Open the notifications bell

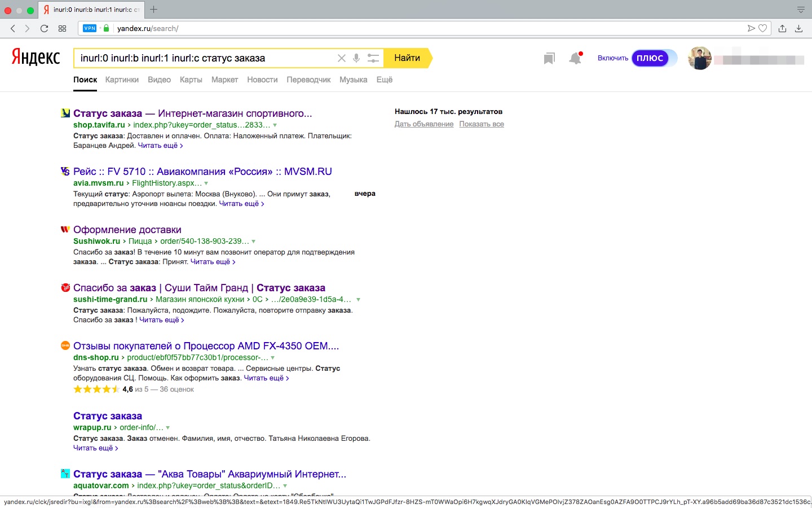tap(575, 58)
